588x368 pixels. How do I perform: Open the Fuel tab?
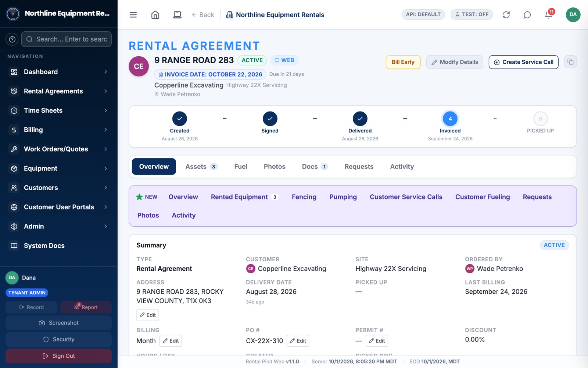241,167
